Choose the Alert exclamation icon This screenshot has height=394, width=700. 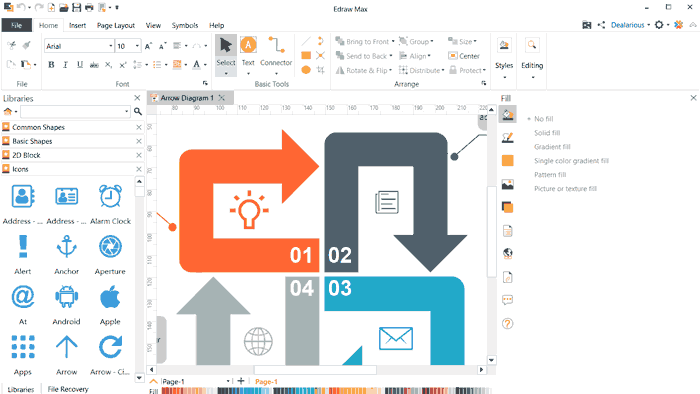[23, 246]
